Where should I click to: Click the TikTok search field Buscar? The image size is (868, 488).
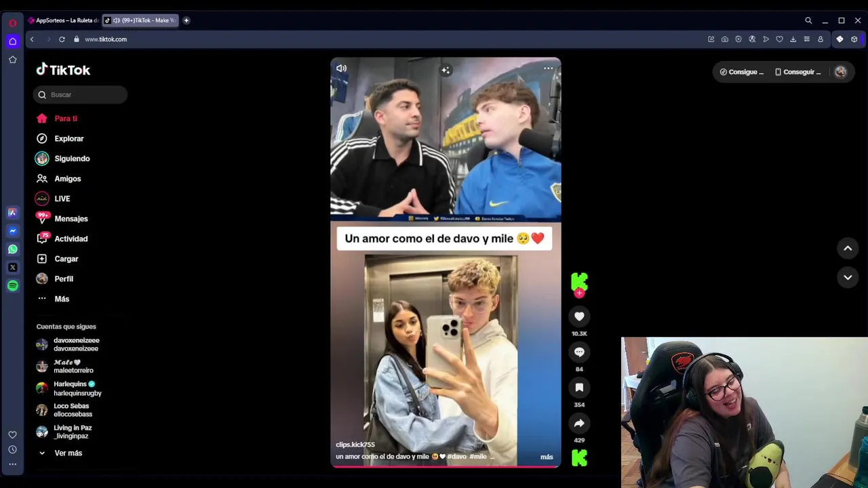pos(80,95)
